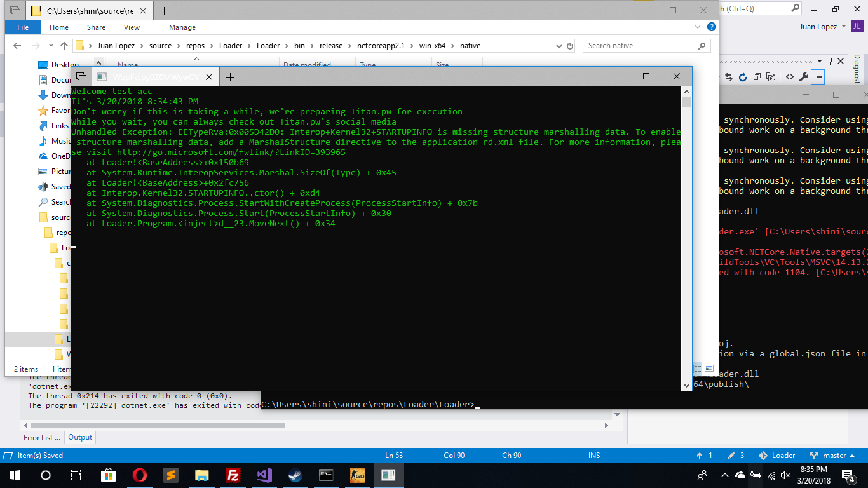The image size is (868, 488).
Task: Toggle auto-hide pin on the Diagnostics window
Action: point(831,61)
